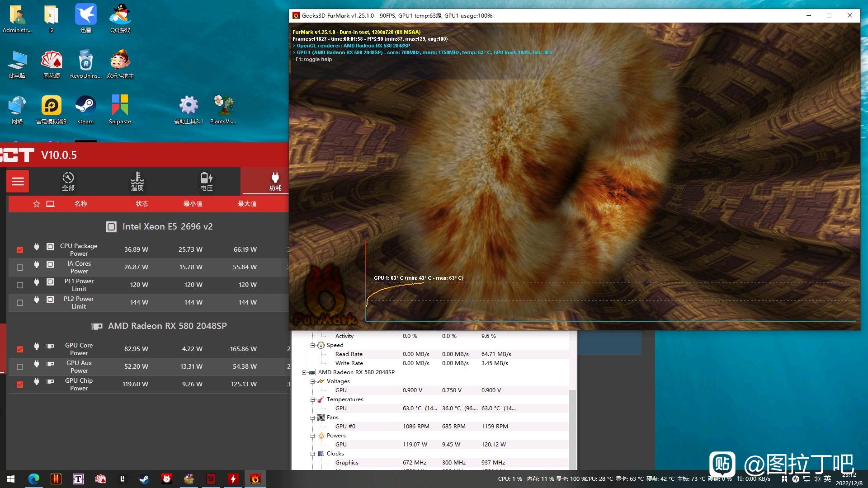Check the PL1 Power Limit checkbox
This screenshot has height=488, width=868.
click(x=20, y=285)
